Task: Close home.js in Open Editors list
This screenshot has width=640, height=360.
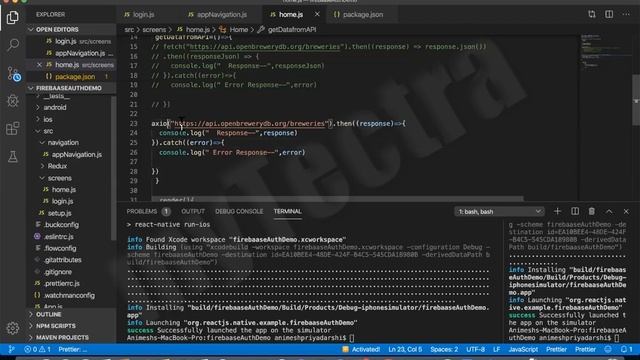Action: (39, 65)
